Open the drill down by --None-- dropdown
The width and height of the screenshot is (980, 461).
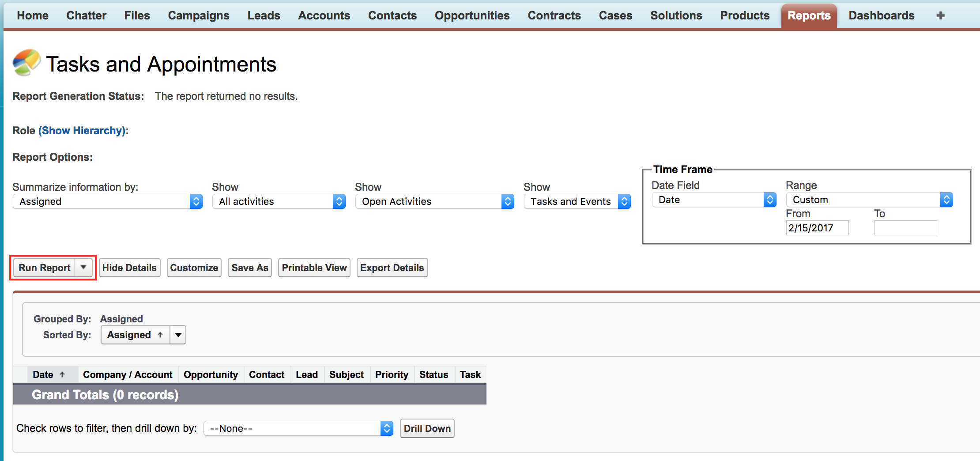point(298,429)
